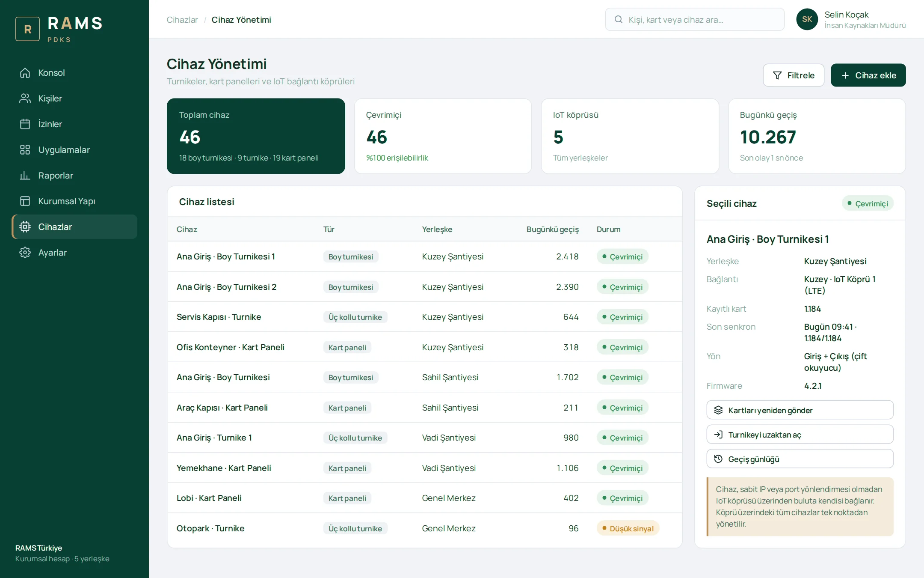Click the search magnifier icon
This screenshot has width=924, height=578.
click(618, 19)
